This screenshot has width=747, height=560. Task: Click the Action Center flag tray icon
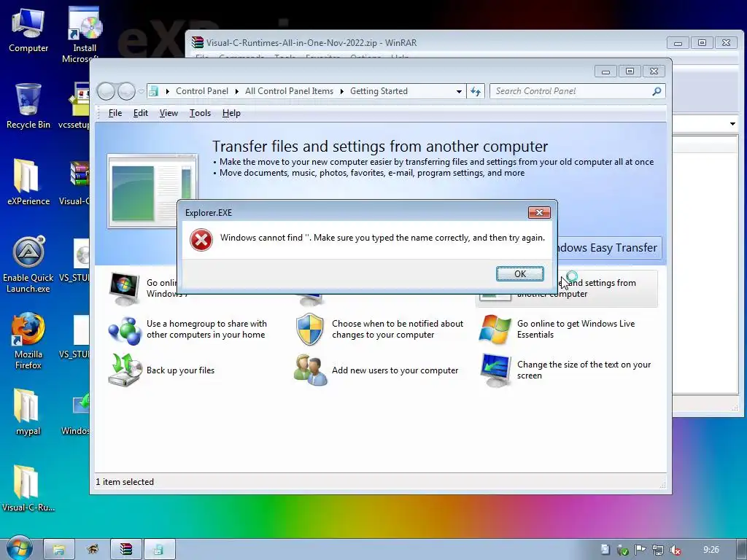[x=640, y=550]
